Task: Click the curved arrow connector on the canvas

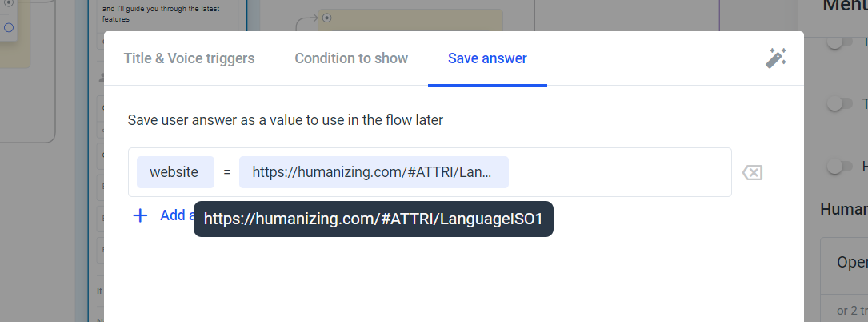Action: [306, 25]
